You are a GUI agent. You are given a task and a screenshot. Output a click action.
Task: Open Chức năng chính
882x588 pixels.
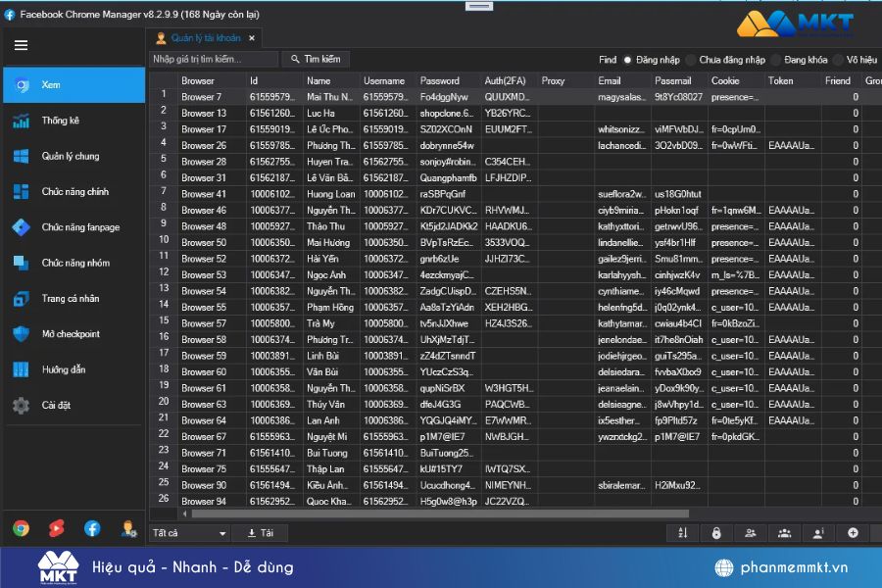point(74,191)
